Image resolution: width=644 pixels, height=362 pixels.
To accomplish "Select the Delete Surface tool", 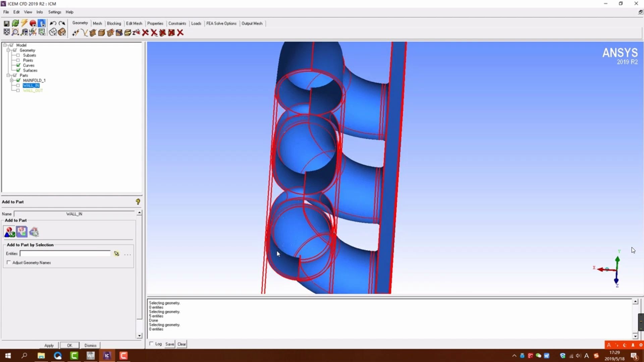I will pyautogui.click(x=162, y=33).
